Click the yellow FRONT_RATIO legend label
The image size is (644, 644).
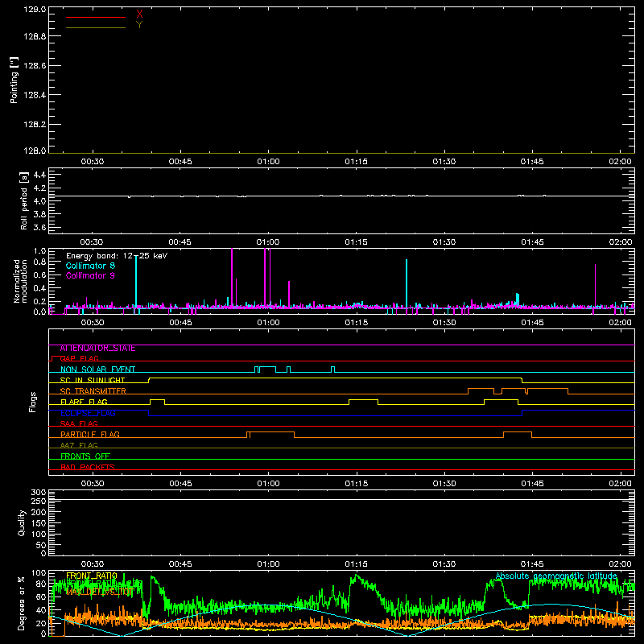coord(92,576)
